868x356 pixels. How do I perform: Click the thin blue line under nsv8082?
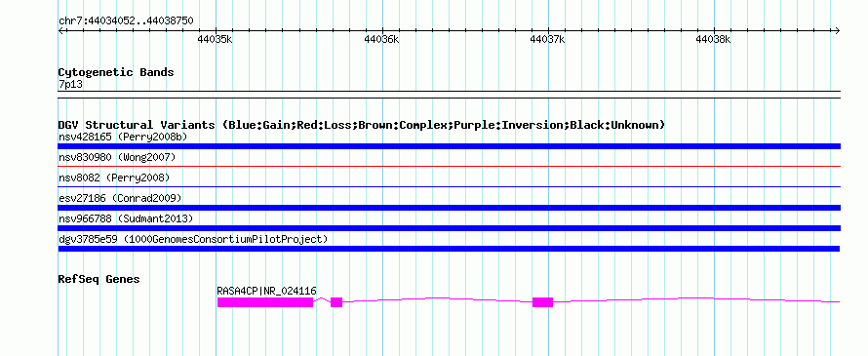(x=449, y=186)
